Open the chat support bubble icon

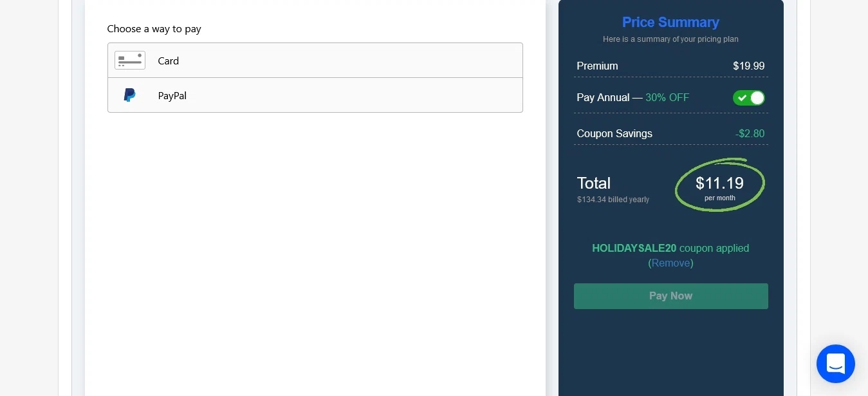(836, 364)
